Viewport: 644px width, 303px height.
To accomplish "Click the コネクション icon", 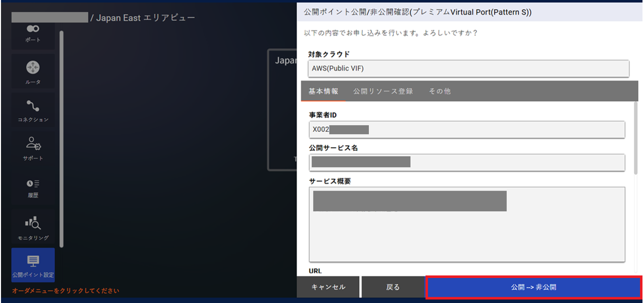I will pos(33,109).
